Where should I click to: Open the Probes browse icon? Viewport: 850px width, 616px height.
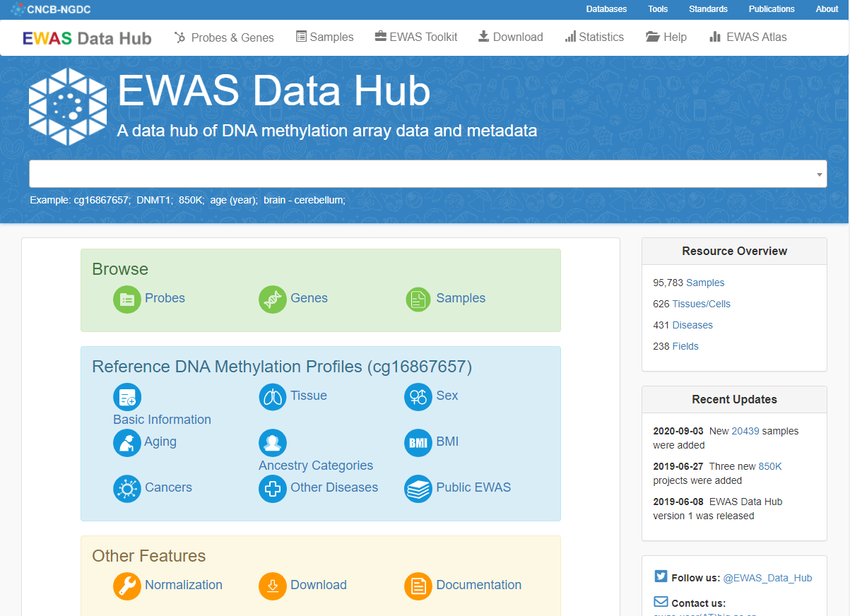(127, 300)
